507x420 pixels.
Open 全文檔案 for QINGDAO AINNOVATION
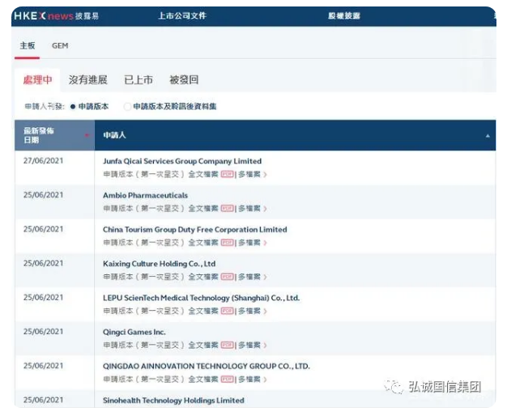203,380
